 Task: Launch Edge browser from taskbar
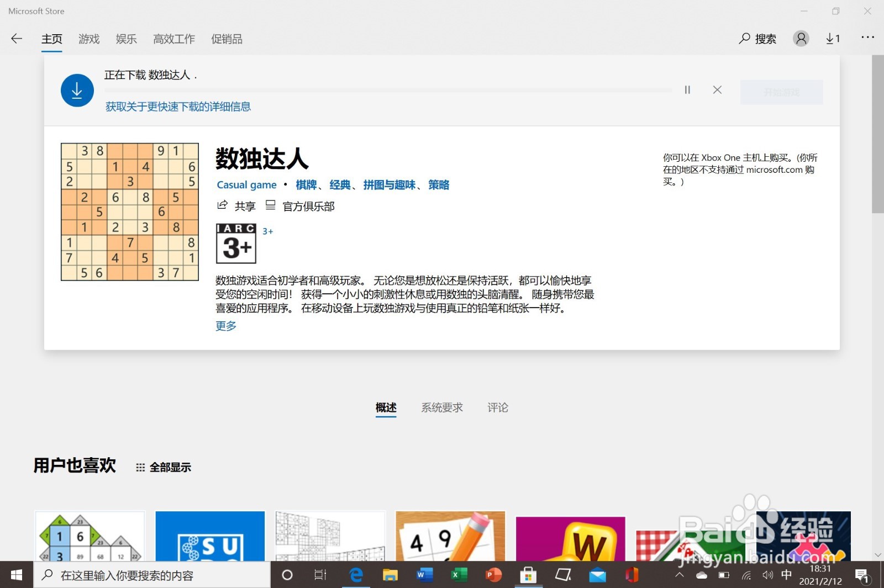356,575
